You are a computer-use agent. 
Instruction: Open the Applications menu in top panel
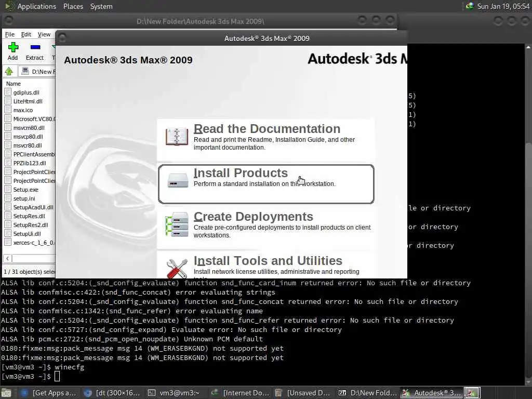[37, 6]
